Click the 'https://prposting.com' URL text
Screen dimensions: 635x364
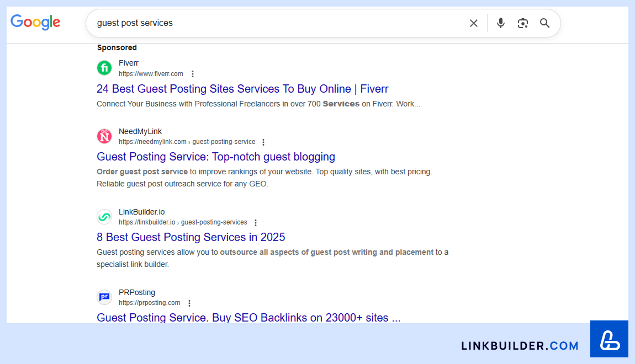pyautogui.click(x=150, y=303)
